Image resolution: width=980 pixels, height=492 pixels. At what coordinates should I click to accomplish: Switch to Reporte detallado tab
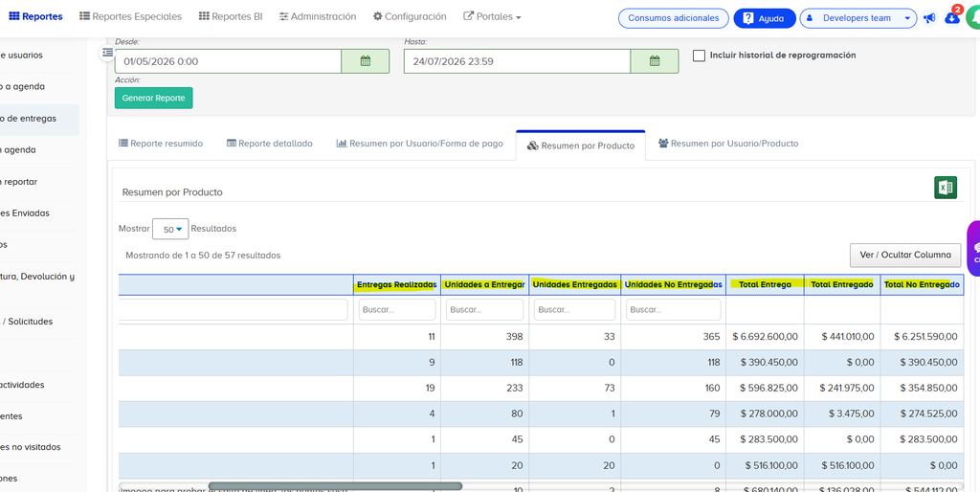pos(269,144)
